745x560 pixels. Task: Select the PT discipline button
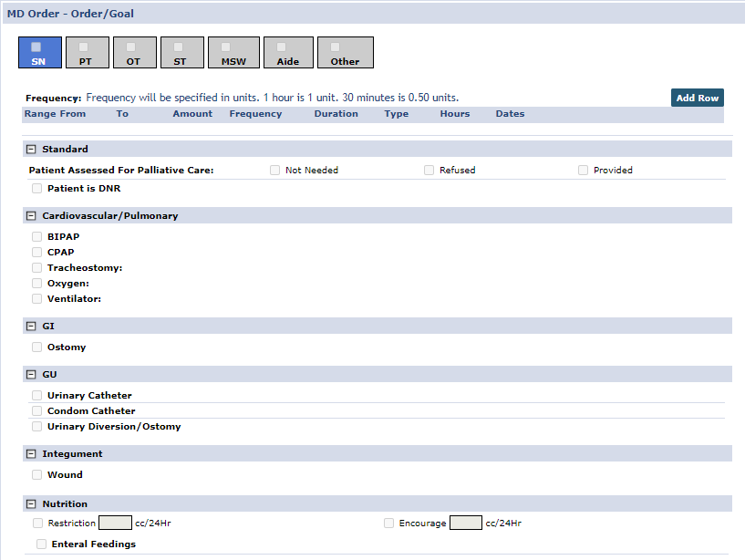[87, 52]
